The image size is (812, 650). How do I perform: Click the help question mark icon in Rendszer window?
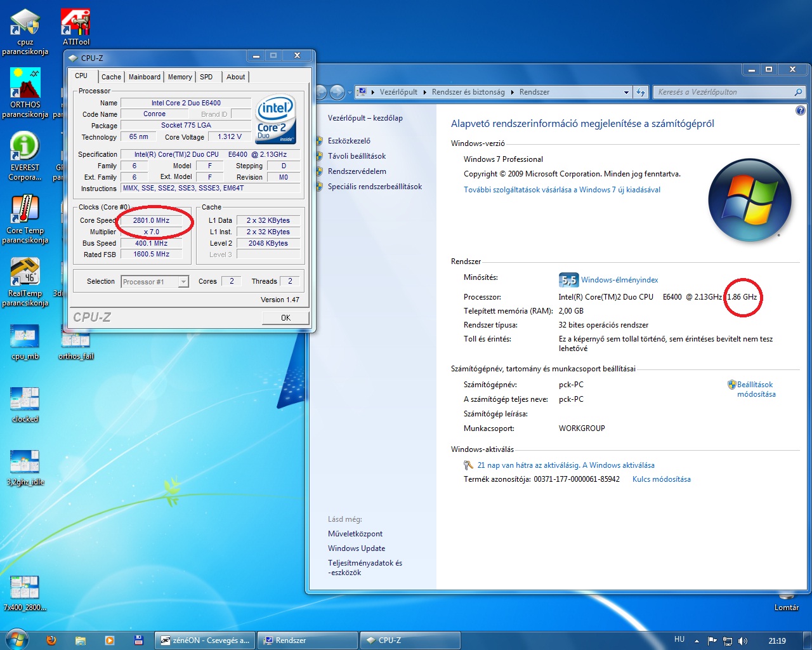click(801, 110)
